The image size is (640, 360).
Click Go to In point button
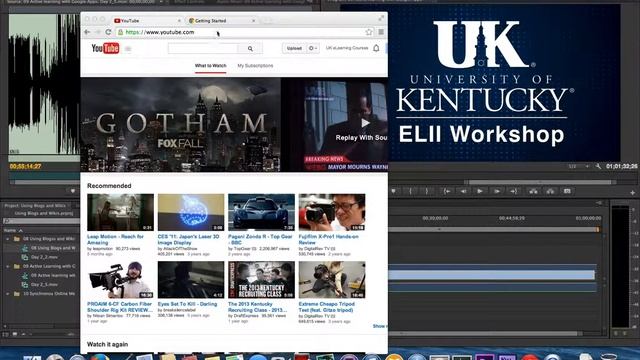pyautogui.click(x=447, y=191)
